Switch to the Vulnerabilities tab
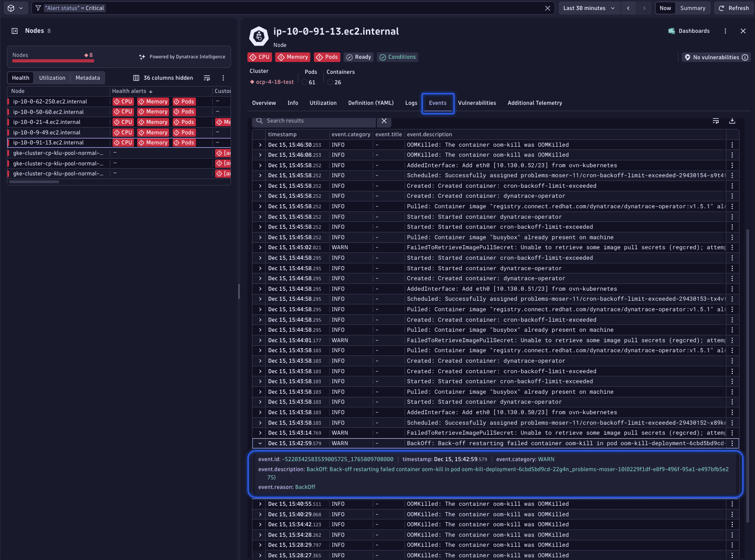This screenshot has height=560, width=755. [x=477, y=103]
